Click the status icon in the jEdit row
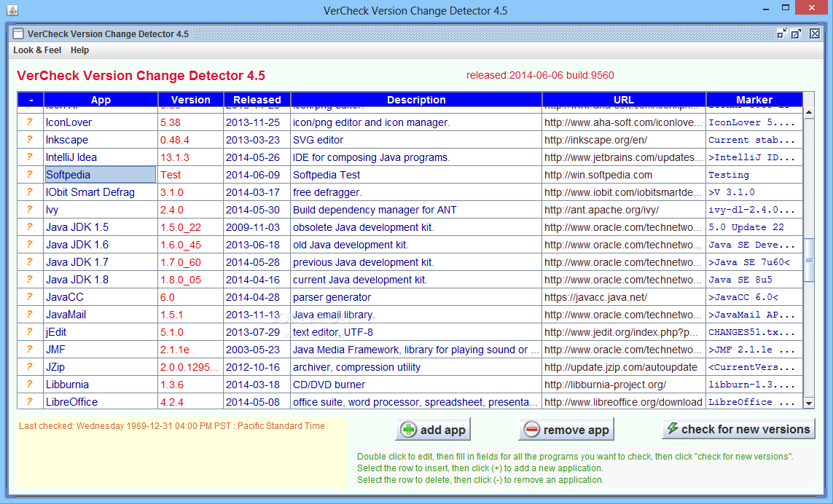This screenshot has height=504, width=833. coord(30,332)
